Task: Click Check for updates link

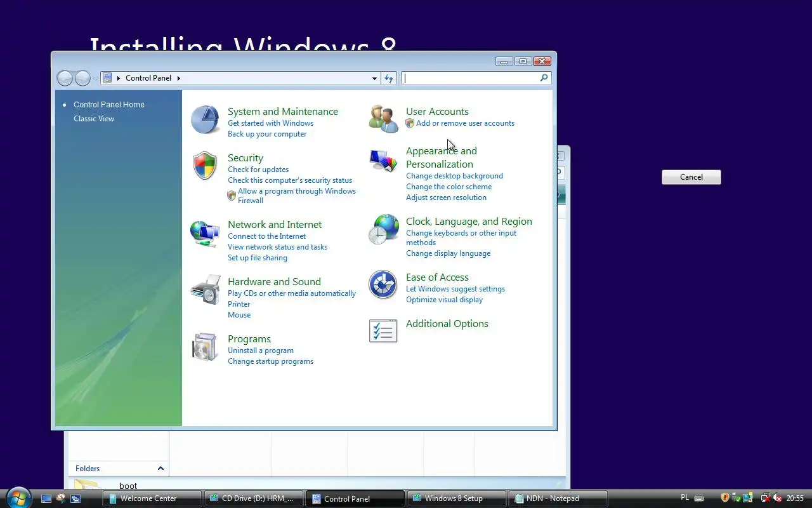Action: (x=258, y=170)
